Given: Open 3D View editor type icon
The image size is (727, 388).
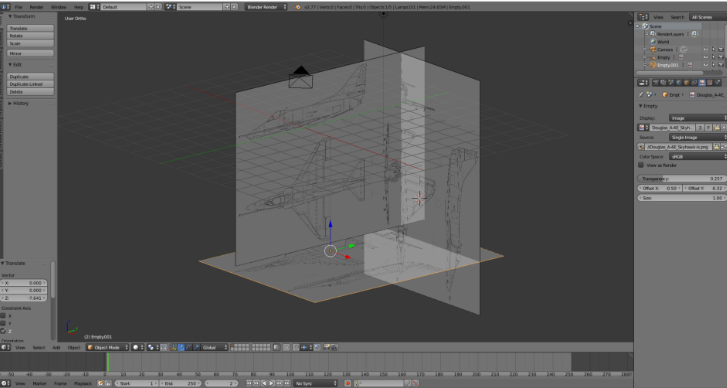Looking at the screenshot, I should pyautogui.click(x=5, y=347).
